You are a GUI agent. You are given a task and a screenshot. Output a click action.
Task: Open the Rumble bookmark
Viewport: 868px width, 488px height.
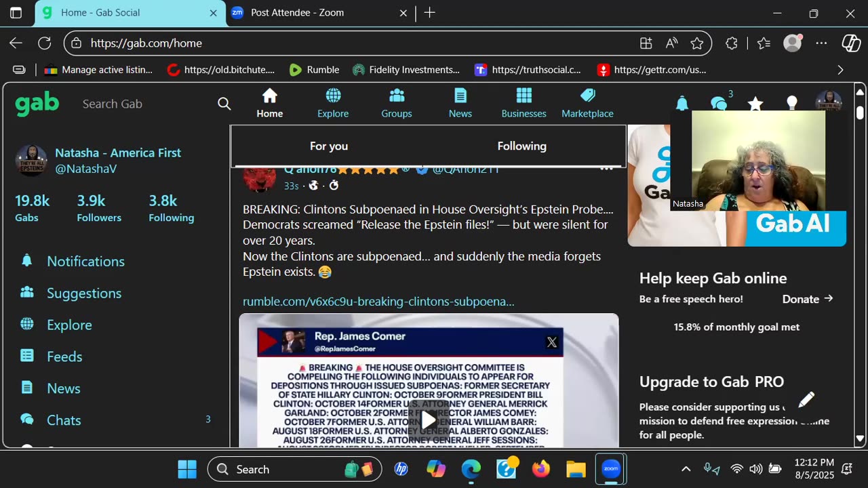(314, 70)
